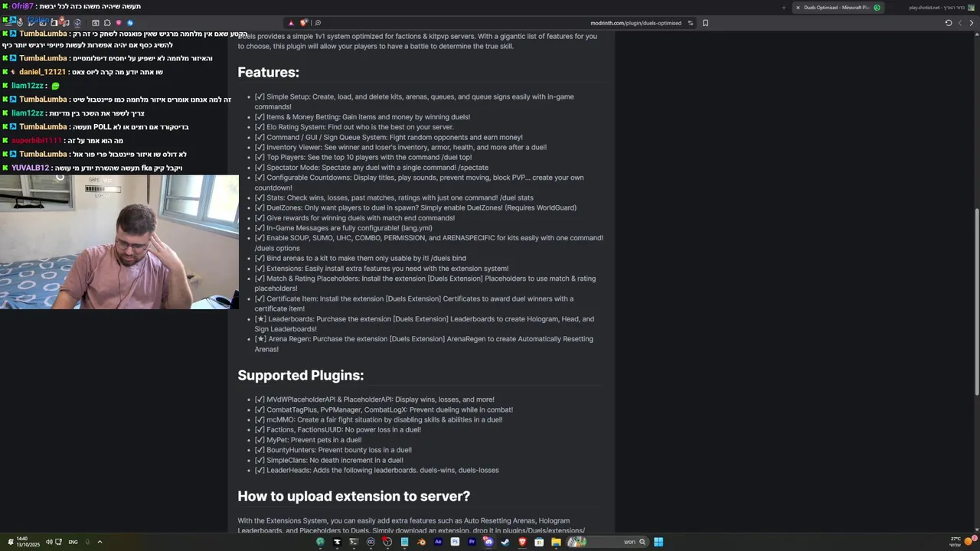Open After Effects from the taskbar

[x=438, y=542]
